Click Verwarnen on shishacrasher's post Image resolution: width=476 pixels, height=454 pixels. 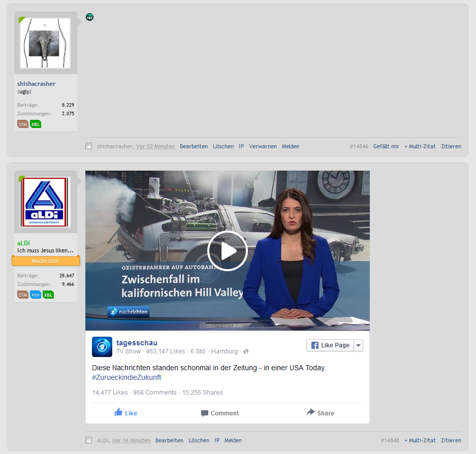[263, 146]
